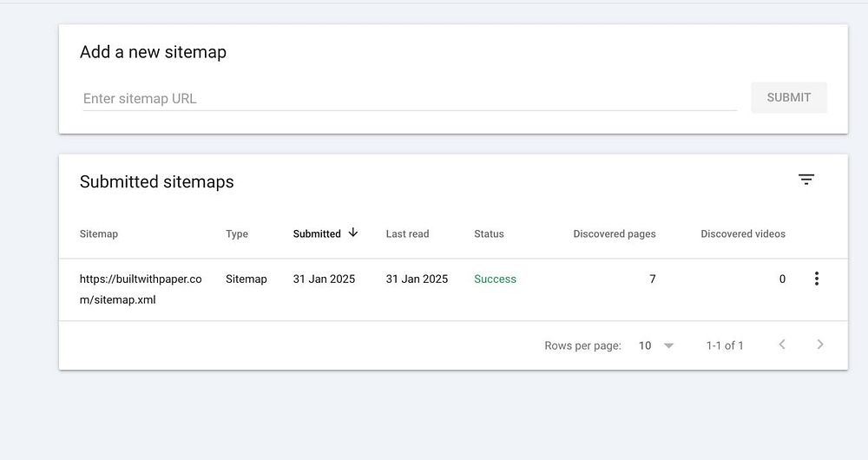
Task: Go to the previous page of sitemaps
Action: [782, 345]
